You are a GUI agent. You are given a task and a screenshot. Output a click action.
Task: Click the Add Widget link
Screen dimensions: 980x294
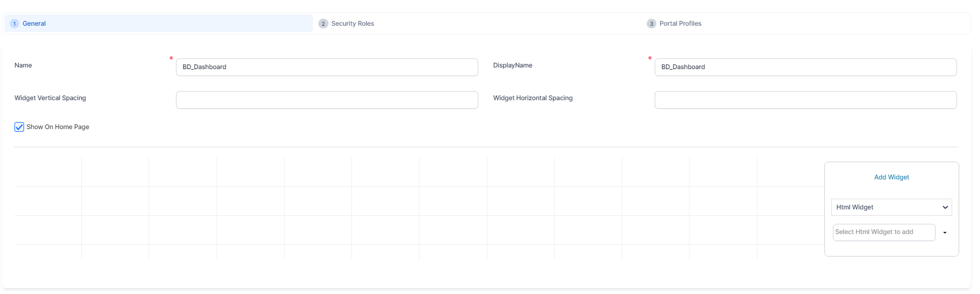click(891, 177)
